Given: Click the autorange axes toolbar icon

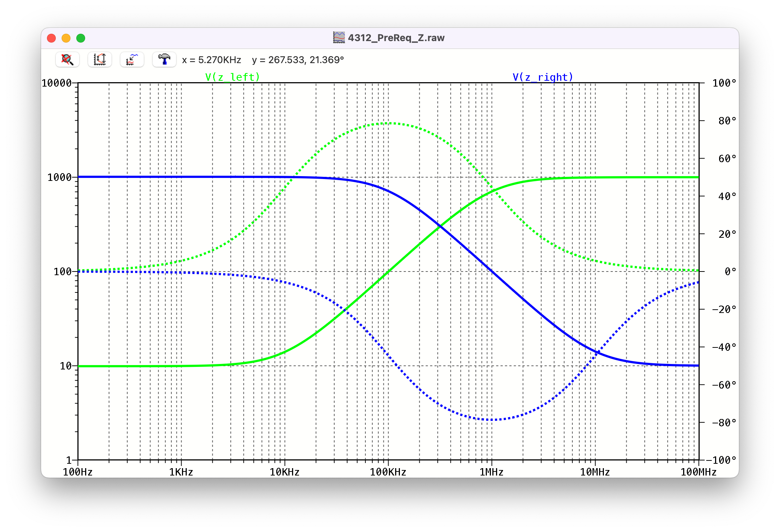Looking at the screenshot, I should click(99, 59).
